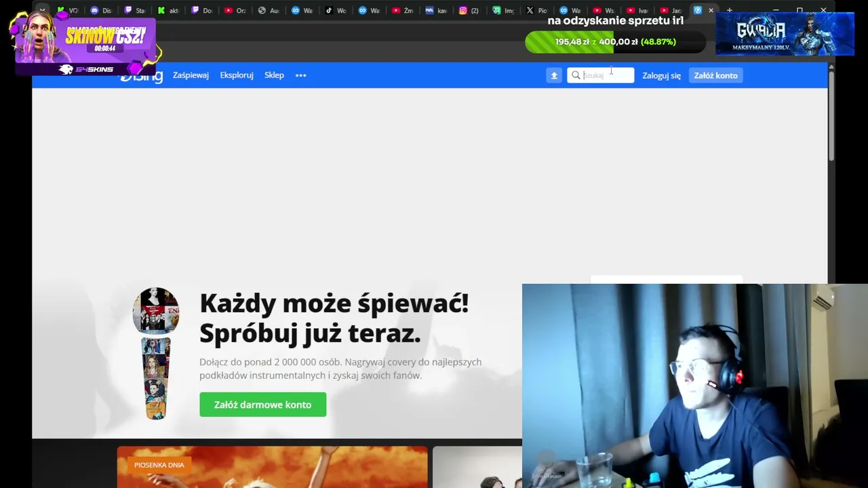Viewport: 868px width, 488px height.
Task: Click the upload icon in the iSing header
Action: [554, 75]
